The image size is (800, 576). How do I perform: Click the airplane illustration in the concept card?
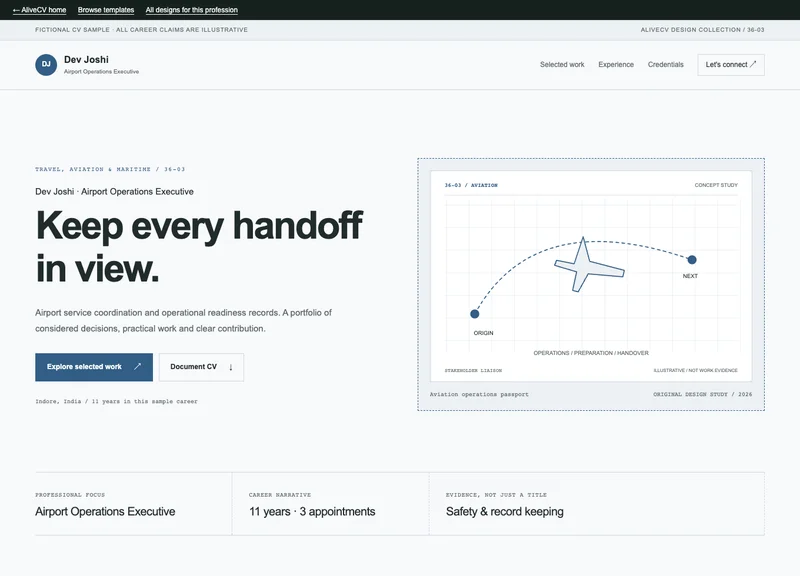[589, 265]
